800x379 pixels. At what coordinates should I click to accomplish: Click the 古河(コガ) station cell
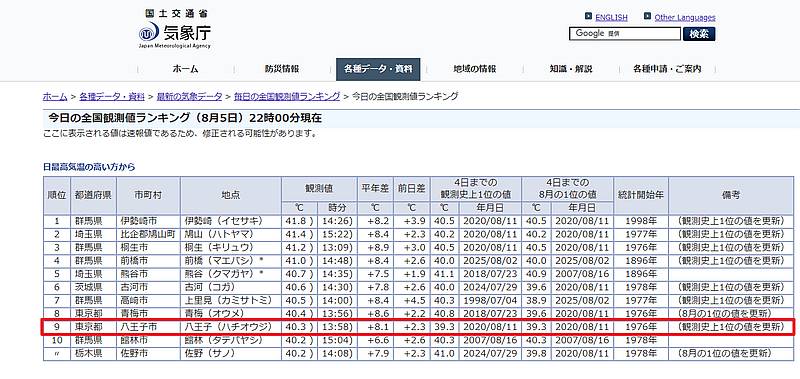point(231,287)
